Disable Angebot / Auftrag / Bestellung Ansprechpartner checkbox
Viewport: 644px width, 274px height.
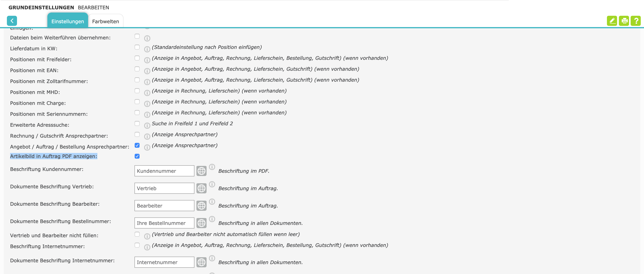(x=137, y=145)
